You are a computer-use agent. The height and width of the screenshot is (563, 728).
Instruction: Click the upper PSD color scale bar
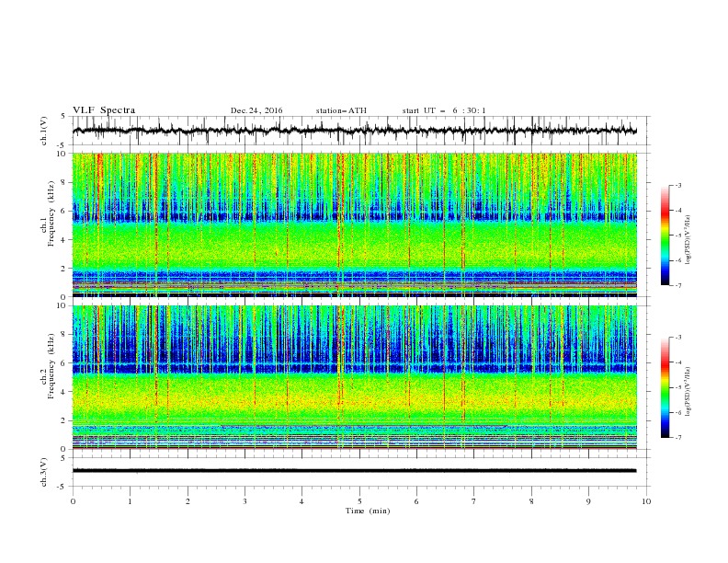click(665, 236)
